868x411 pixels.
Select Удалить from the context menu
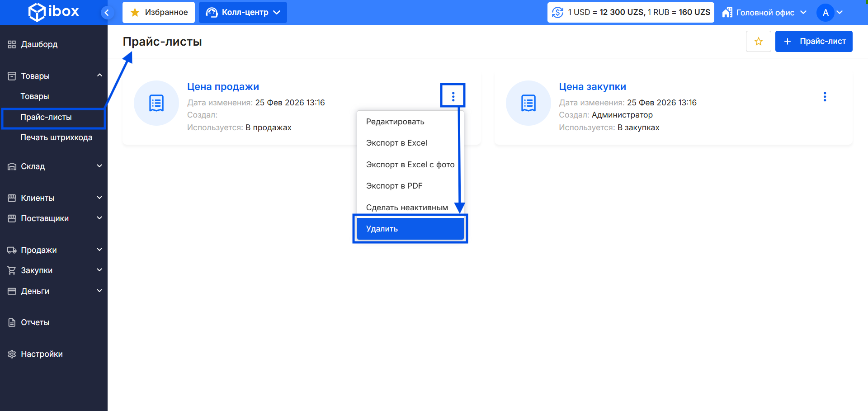coord(410,229)
